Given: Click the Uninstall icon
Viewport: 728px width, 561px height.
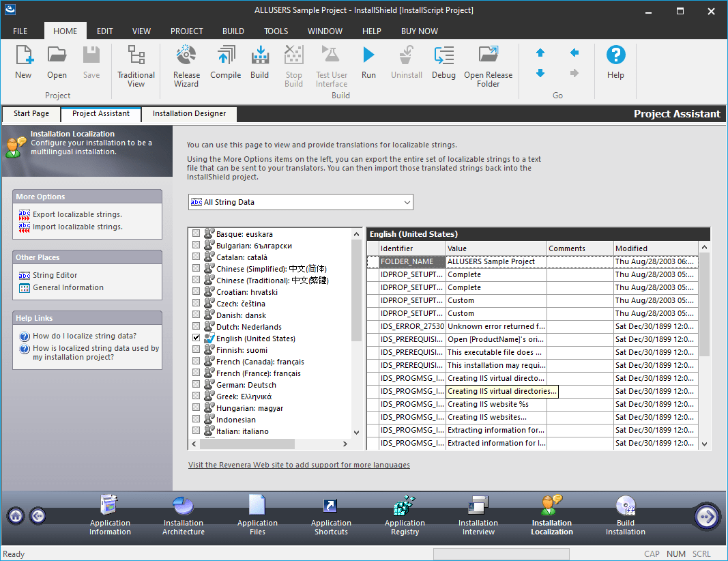Looking at the screenshot, I should [406, 65].
